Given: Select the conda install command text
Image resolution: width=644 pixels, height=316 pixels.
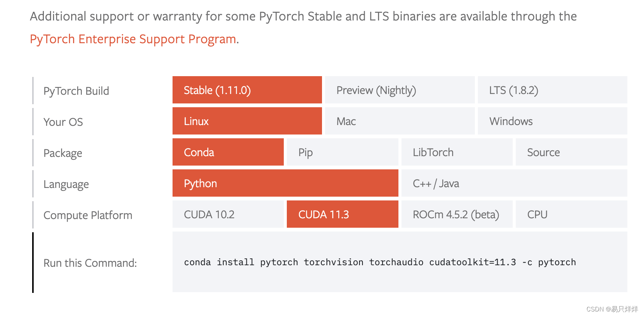Looking at the screenshot, I should point(380,262).
